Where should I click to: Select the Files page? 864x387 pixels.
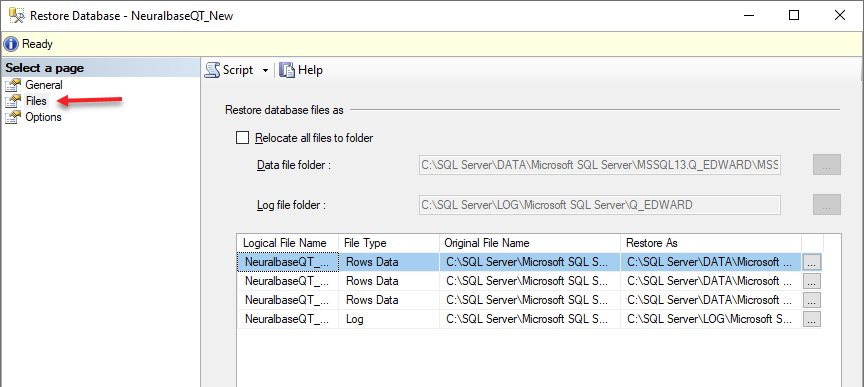36,101
